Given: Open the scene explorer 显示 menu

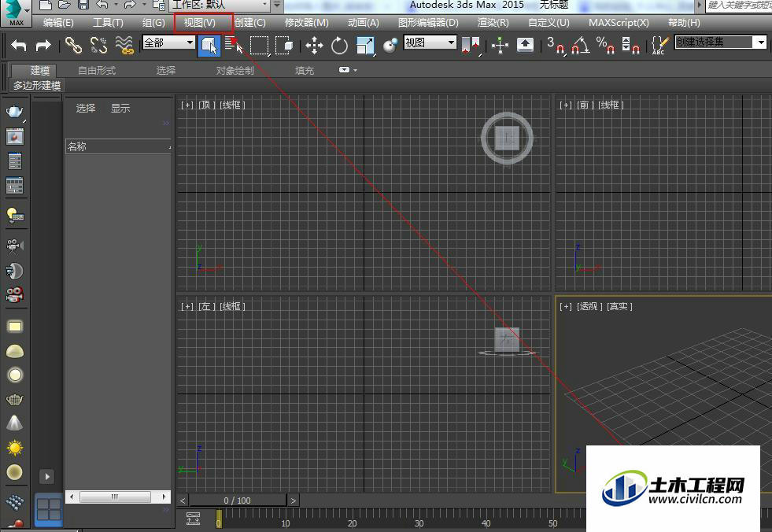Looking at the screenshot, I should [120, 108].
